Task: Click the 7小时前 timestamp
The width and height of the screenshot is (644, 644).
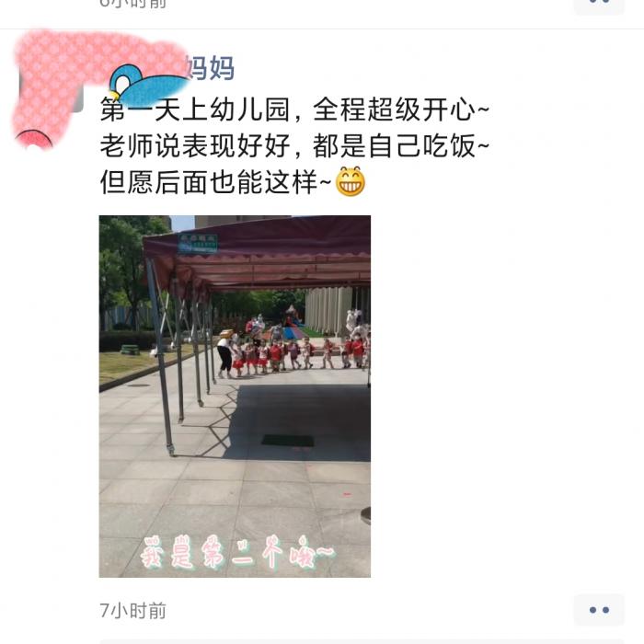Action: [x=133, y=611]
